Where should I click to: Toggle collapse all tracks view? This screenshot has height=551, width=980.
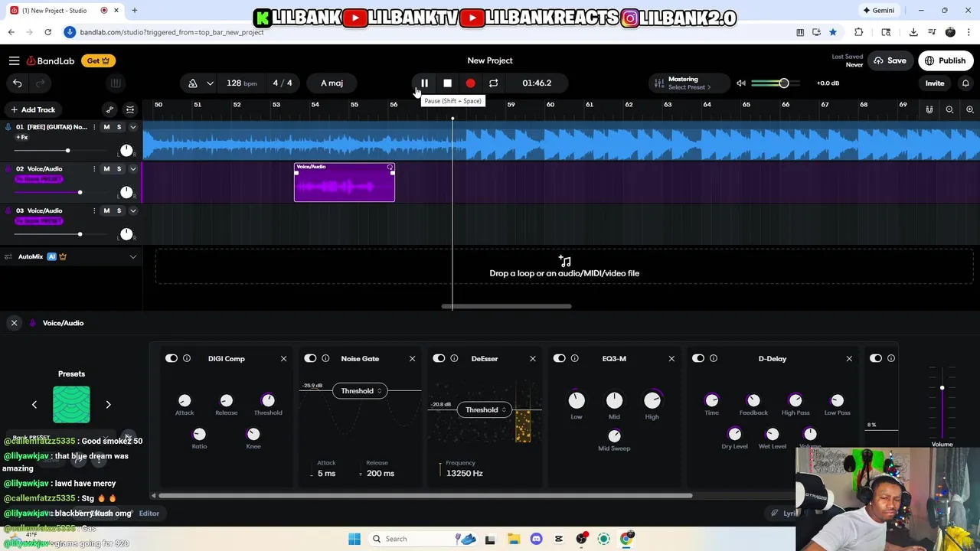(130, 109)
